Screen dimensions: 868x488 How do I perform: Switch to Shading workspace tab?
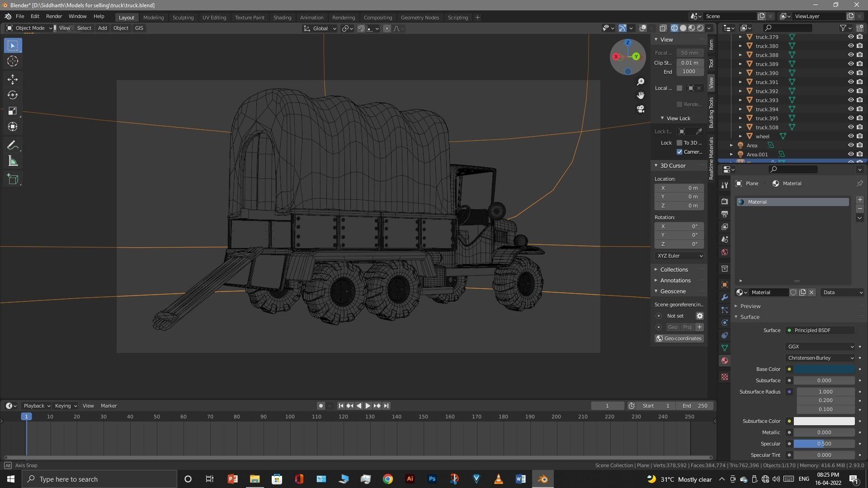coord(282,18)
